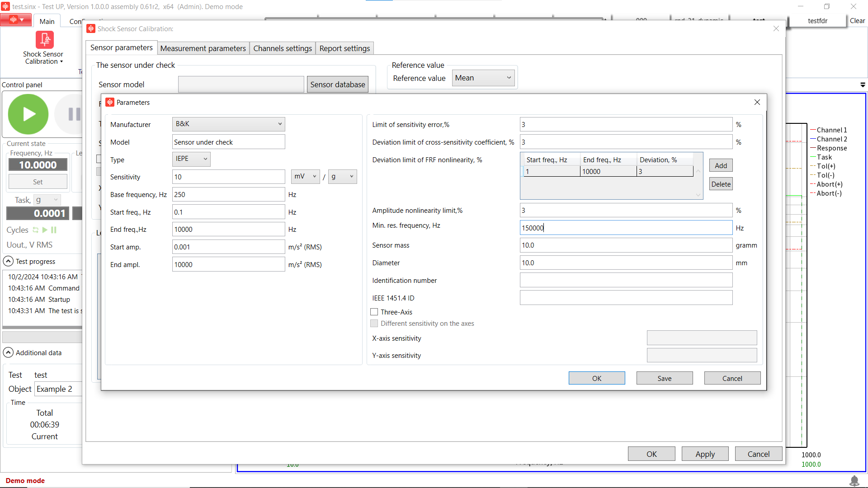
Task: Open the sensitivity mV unit dropdown
Action: coord(305,176)
